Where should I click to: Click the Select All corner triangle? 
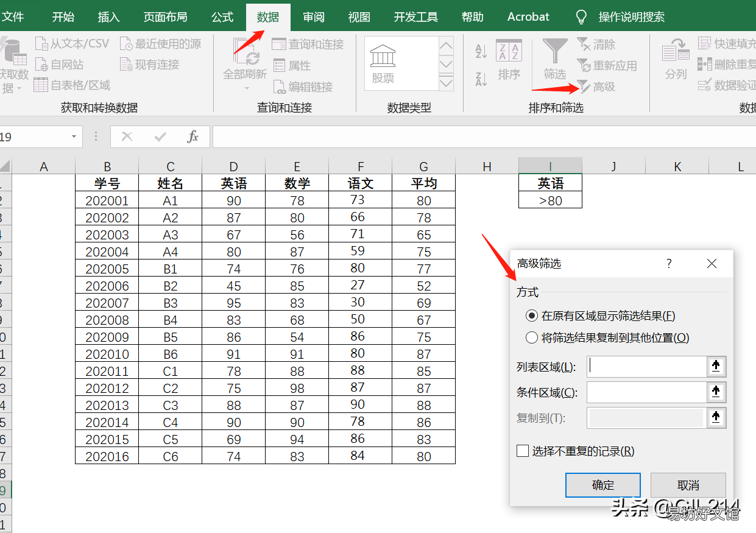[5, 166]
